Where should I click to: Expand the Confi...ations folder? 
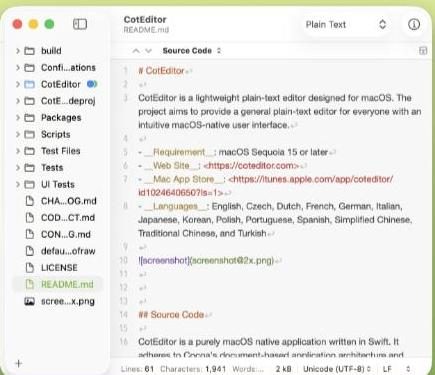click(x=18, y=67)
